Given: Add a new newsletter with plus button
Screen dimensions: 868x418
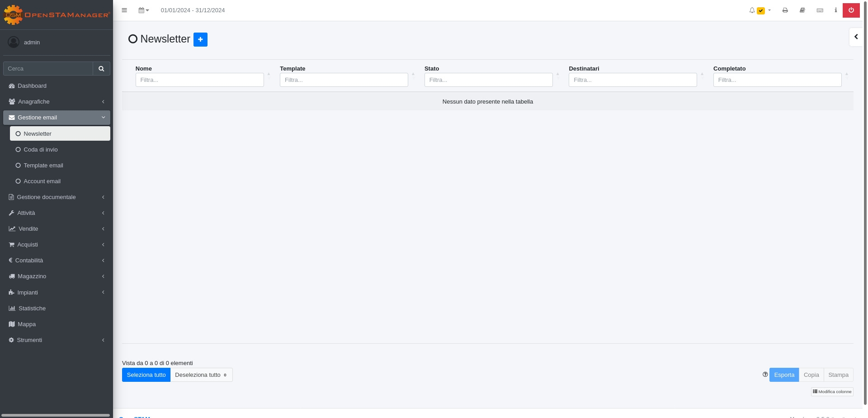Looking at the screenshot, I should coord(200,39).
